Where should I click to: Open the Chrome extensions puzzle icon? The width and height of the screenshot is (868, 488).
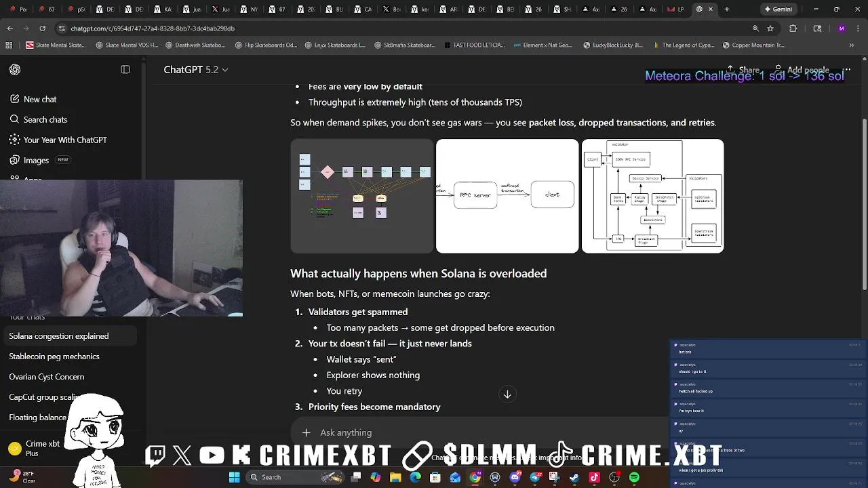tap(793, 28)
